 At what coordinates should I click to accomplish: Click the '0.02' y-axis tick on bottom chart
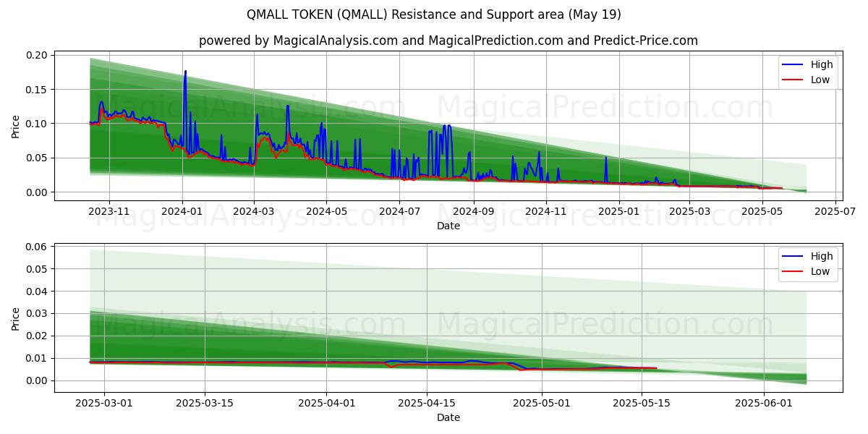click(x=38, y=336)
